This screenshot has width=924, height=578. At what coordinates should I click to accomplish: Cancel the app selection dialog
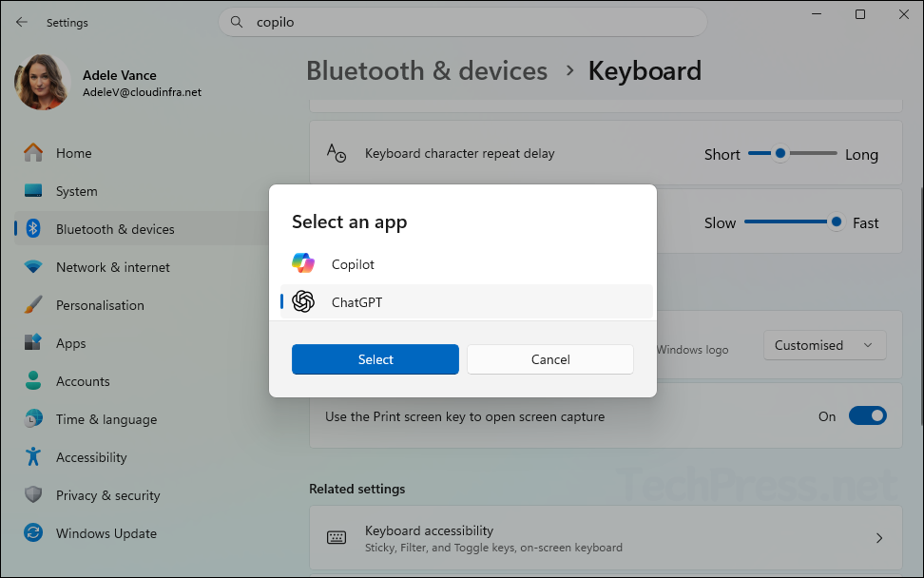549,359
